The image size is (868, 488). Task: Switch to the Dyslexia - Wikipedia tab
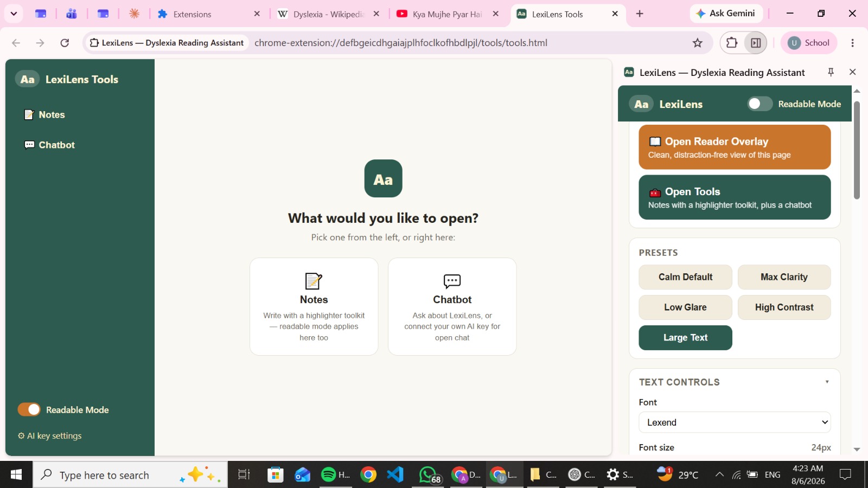pyautogui.click(x=329, y=14)
